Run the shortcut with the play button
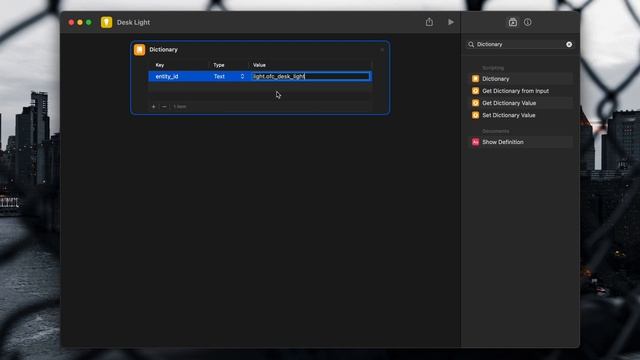 [x=451, y=22]
